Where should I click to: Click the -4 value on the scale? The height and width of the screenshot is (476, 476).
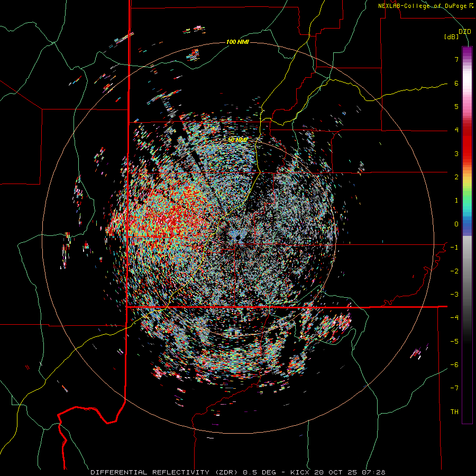(454, 318)
